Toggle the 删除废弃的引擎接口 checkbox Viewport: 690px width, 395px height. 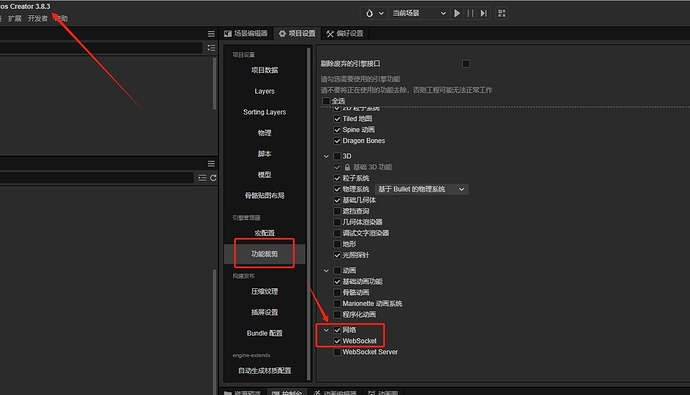click(466, 64)
